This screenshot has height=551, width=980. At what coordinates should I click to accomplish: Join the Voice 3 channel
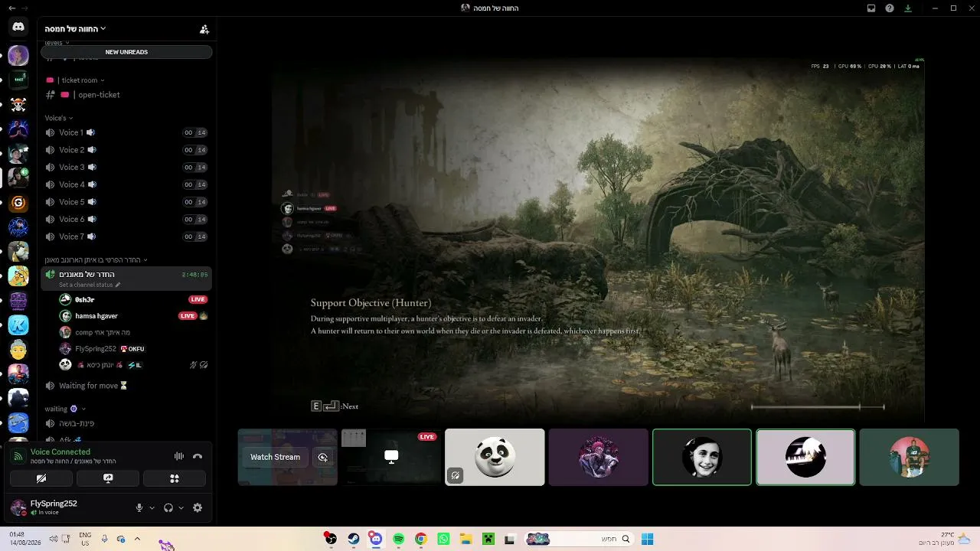tap(126, 167)
